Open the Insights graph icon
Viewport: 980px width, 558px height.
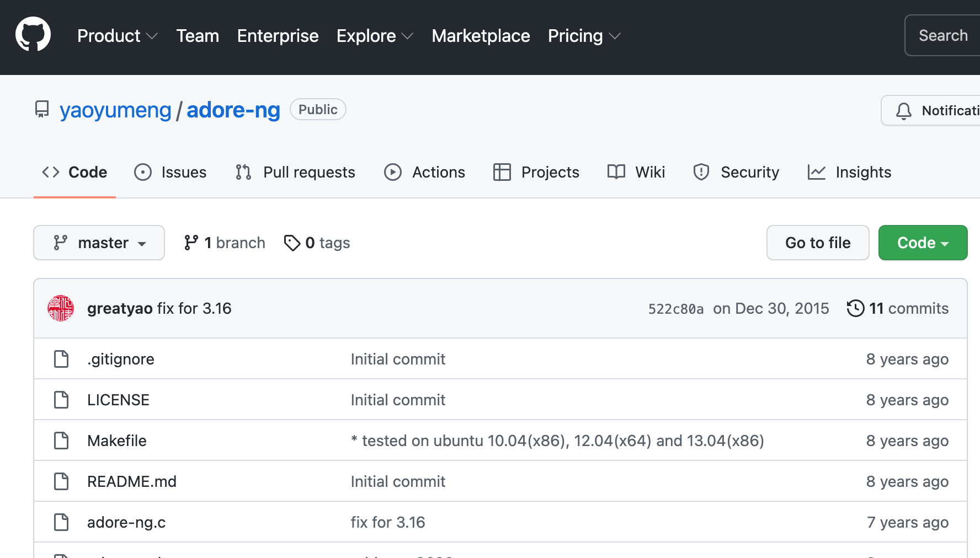(817, 172)
